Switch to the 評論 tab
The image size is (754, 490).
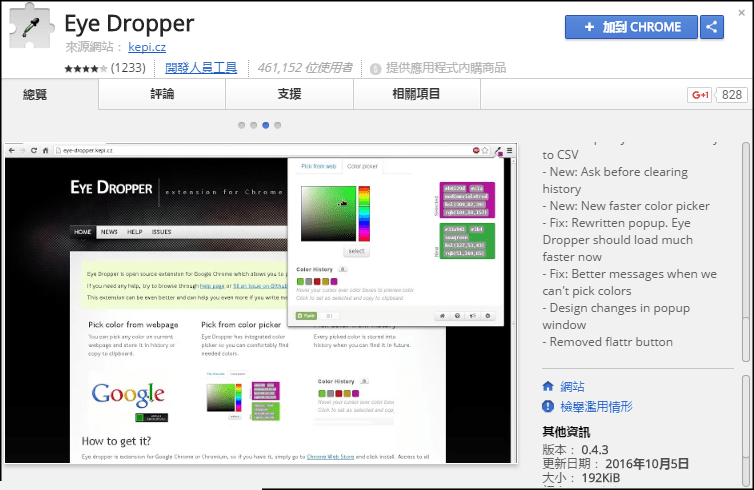[162, 94]
